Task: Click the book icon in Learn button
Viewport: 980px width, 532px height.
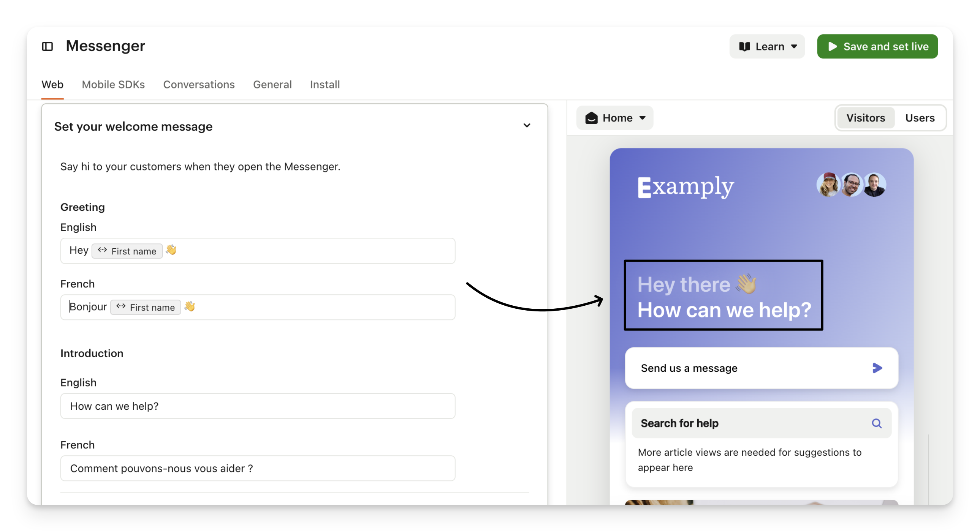Action: click(x=744, y=46)
